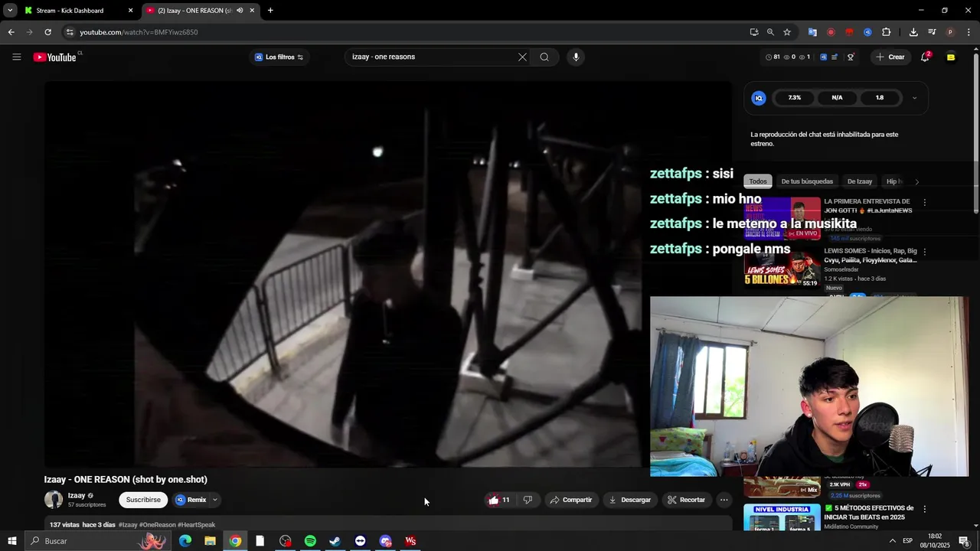980x551 pixels.
Task: Click the vidIQ Remix button
Action: tap(191, 500)
